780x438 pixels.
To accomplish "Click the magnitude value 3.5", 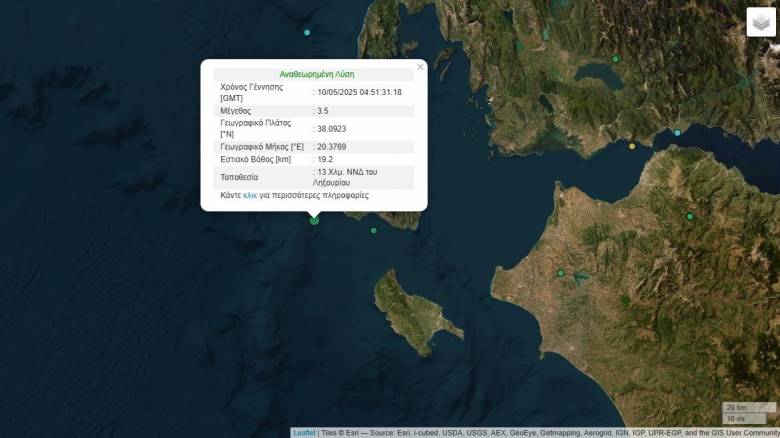I will (322, 110).
